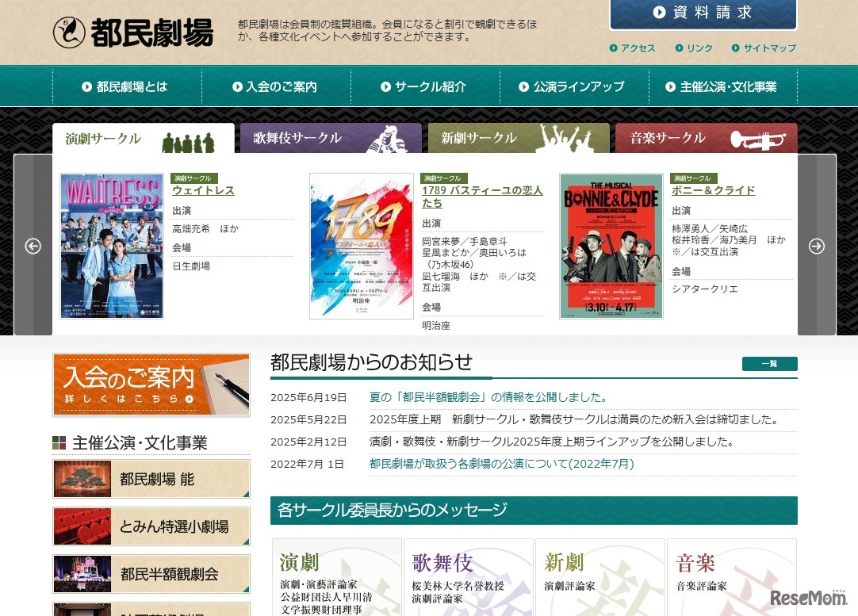
Task: Click the 明治座 venue text
Action: (x=436, y=326)
